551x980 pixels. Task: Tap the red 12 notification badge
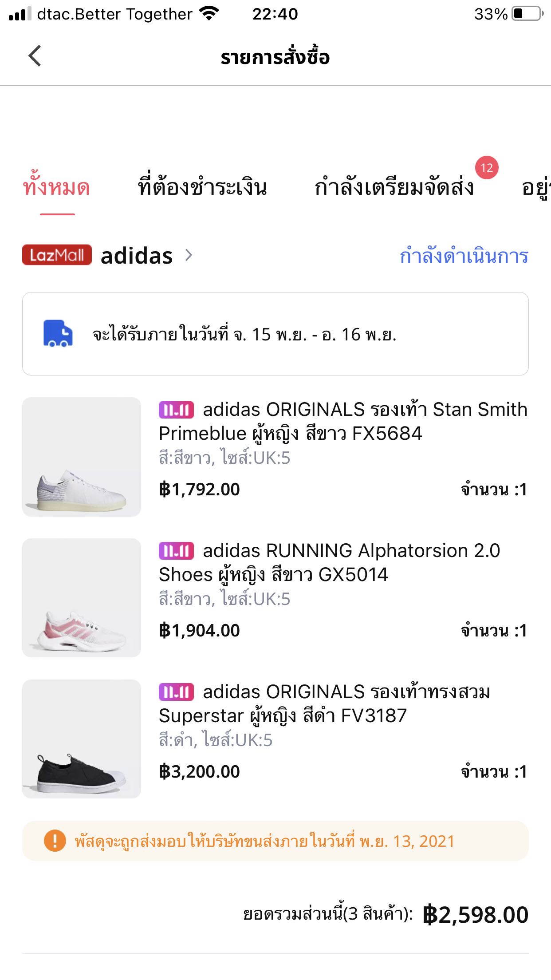tap(487, 168)
